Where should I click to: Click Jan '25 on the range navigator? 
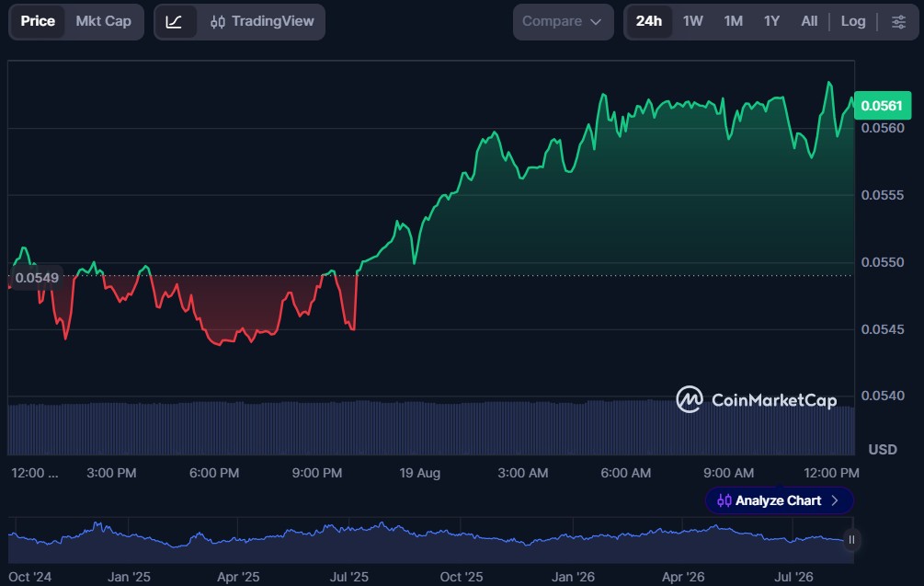coord(129,577)
